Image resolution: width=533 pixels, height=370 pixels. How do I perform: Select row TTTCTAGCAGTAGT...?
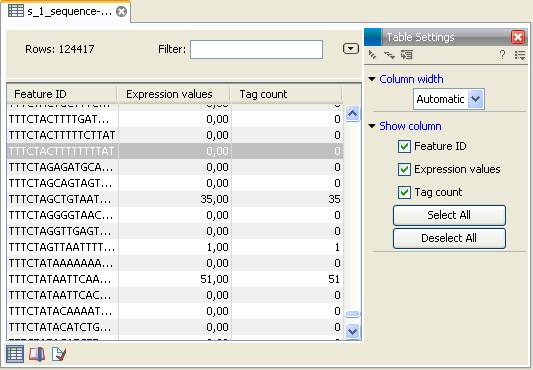(175, 183)
